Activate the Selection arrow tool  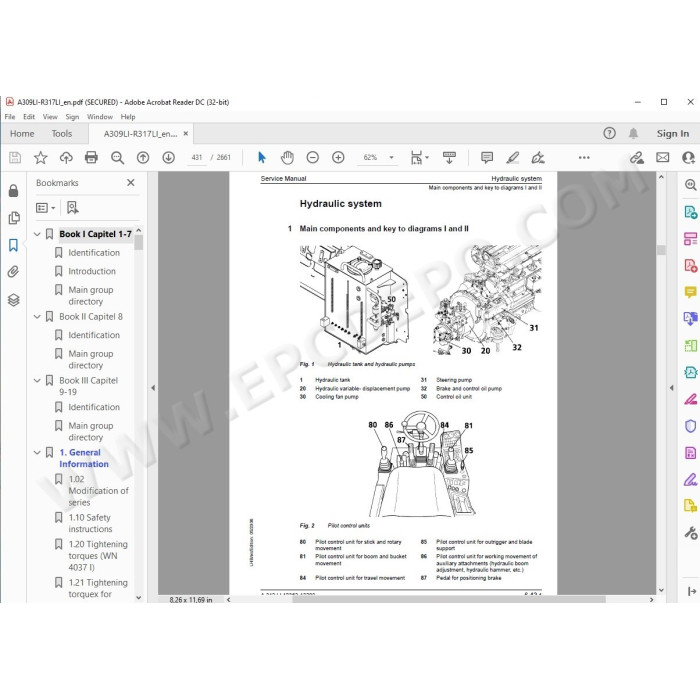coord(262,158)
